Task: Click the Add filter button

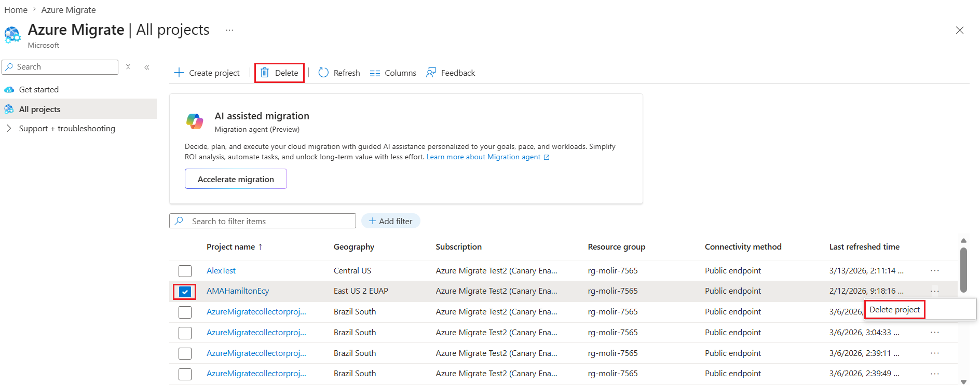Action: [x=391, y=221]
